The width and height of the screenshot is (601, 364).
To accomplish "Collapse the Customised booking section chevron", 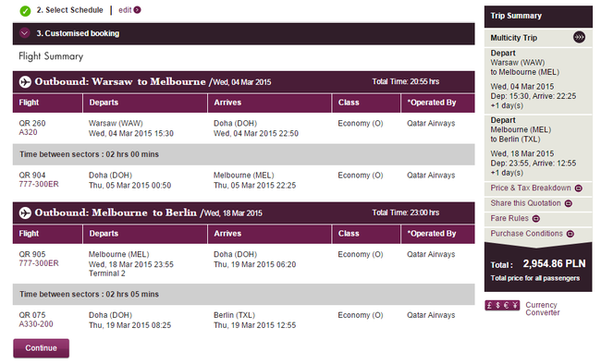I will 25,33.
